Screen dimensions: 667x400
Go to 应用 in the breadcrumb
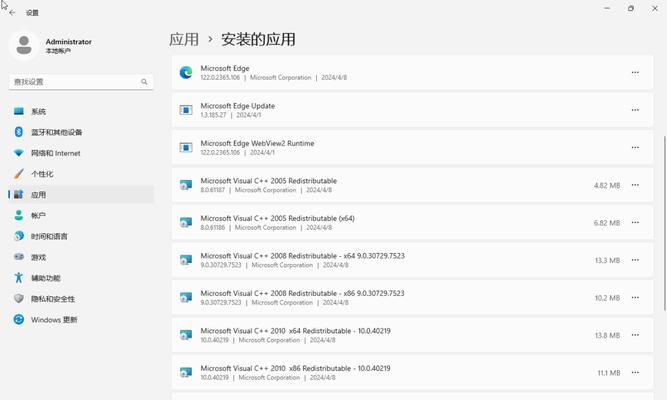click(184, 40)
